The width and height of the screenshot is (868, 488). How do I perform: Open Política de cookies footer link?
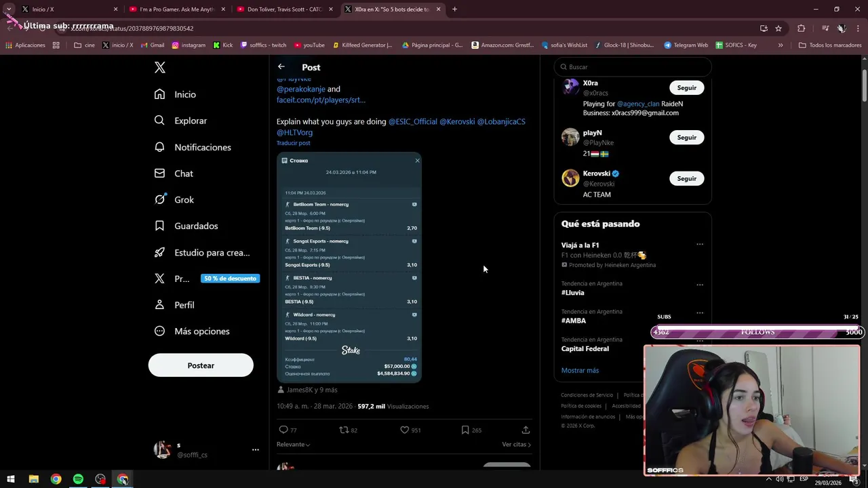581,406
